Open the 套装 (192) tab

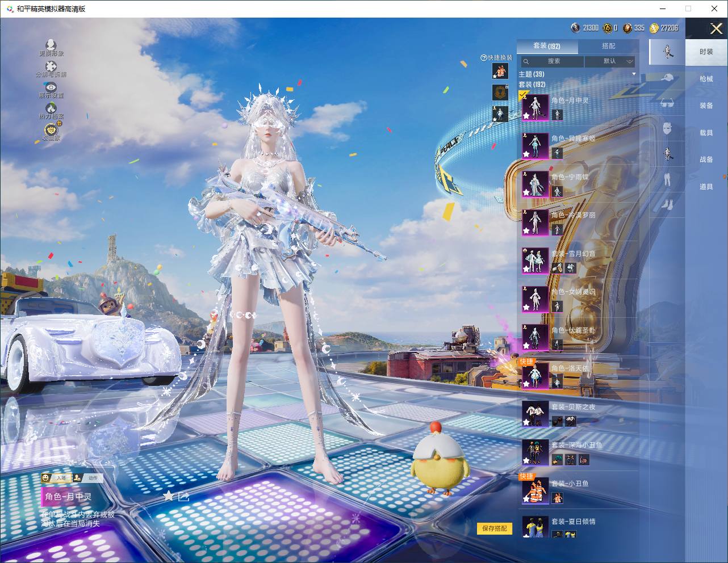pyautogui.click(x=547, y=46)
